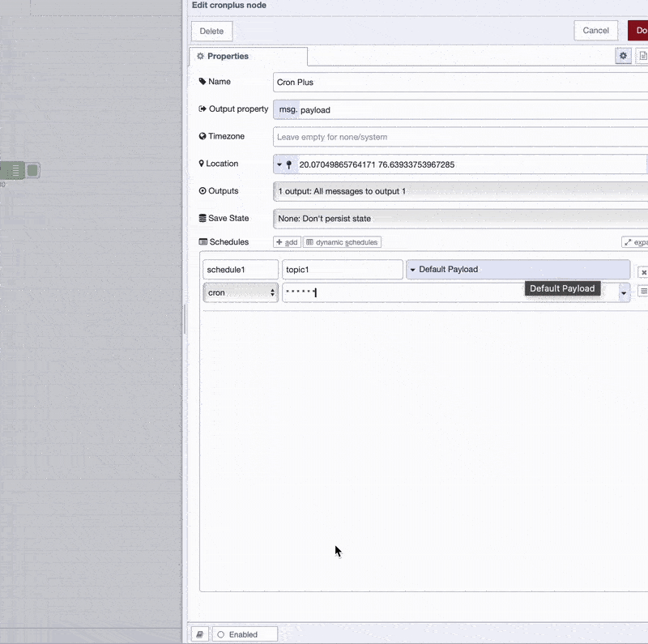Screen dimensions: 648x644
Task: Click the hamburger icon beside the cron row
Action: pyautogui.click(x=644, y=292)
